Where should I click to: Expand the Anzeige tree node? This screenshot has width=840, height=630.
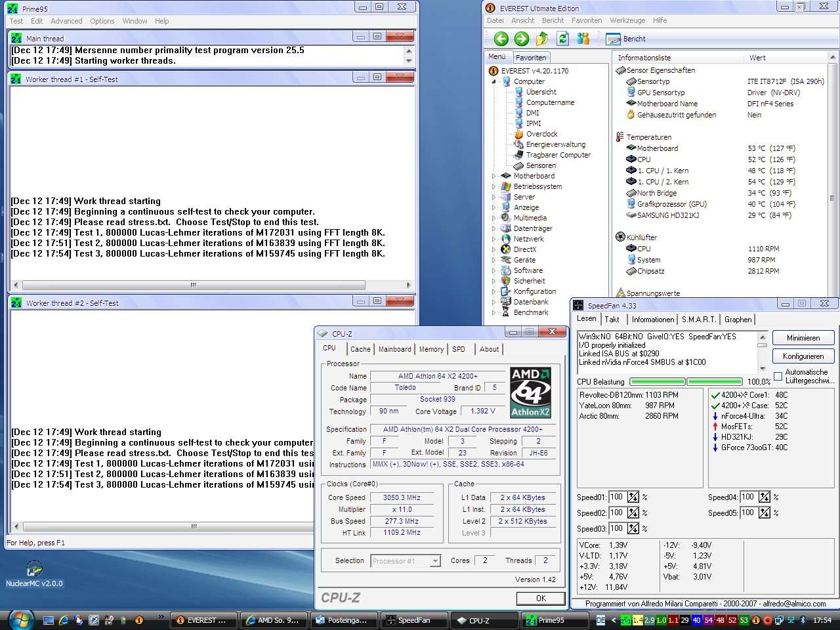[494, 207]
